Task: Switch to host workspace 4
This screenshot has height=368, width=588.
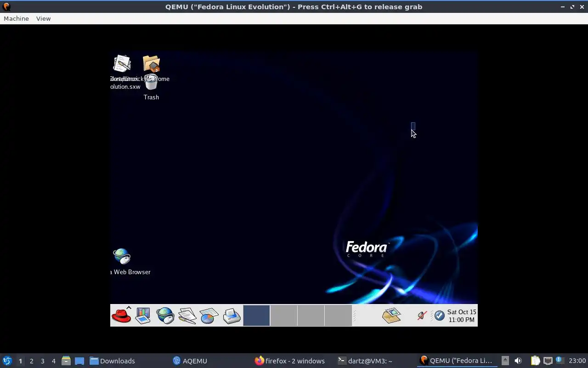Action: (x=53, y=361)
